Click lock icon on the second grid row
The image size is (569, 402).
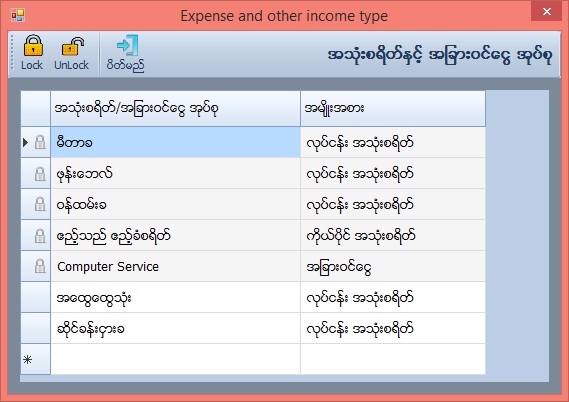click(40, 173)
